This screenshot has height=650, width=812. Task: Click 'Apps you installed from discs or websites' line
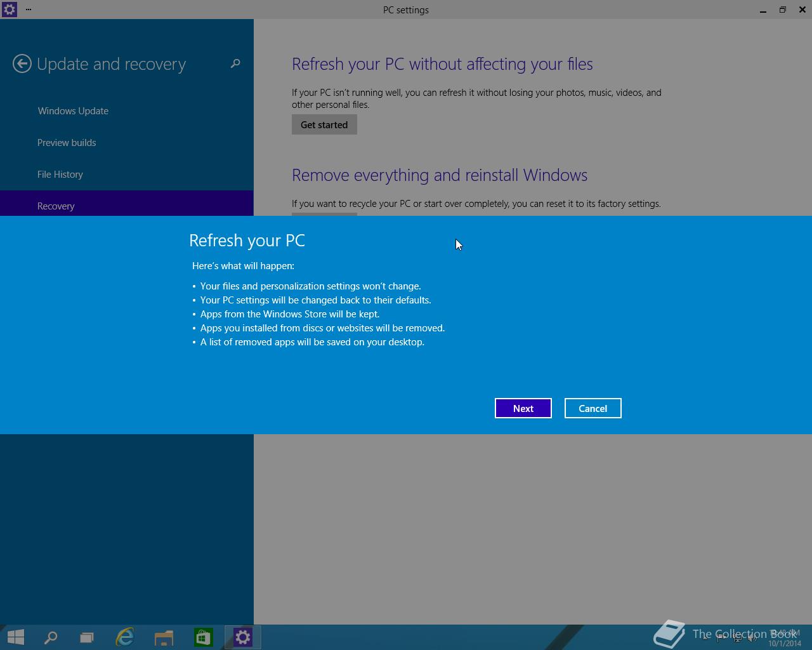click(322, 328)
